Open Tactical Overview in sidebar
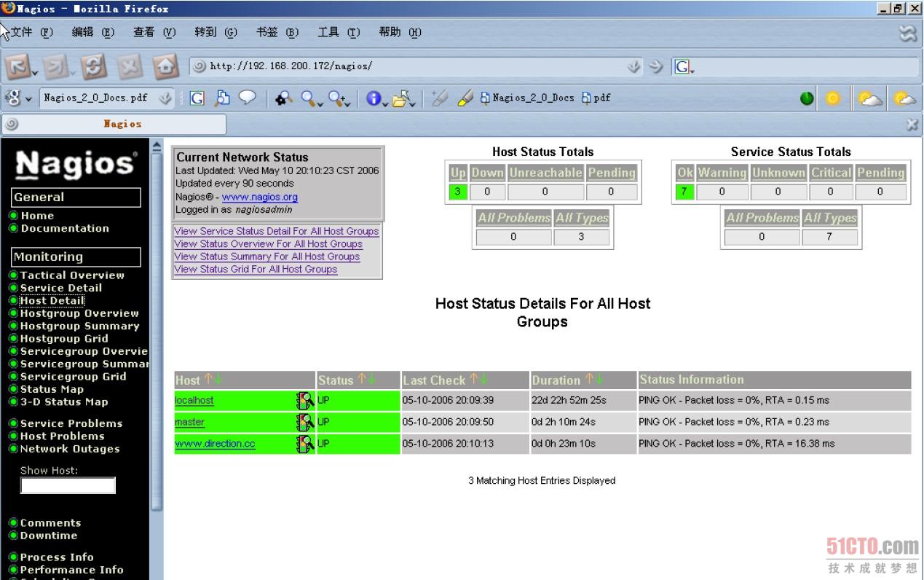Image resolution: width=924 pixels, height=580 pixels. click(72, 275)
